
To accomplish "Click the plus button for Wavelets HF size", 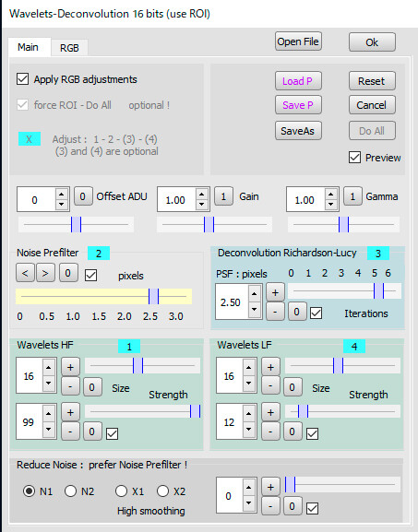I will [70, 367].
